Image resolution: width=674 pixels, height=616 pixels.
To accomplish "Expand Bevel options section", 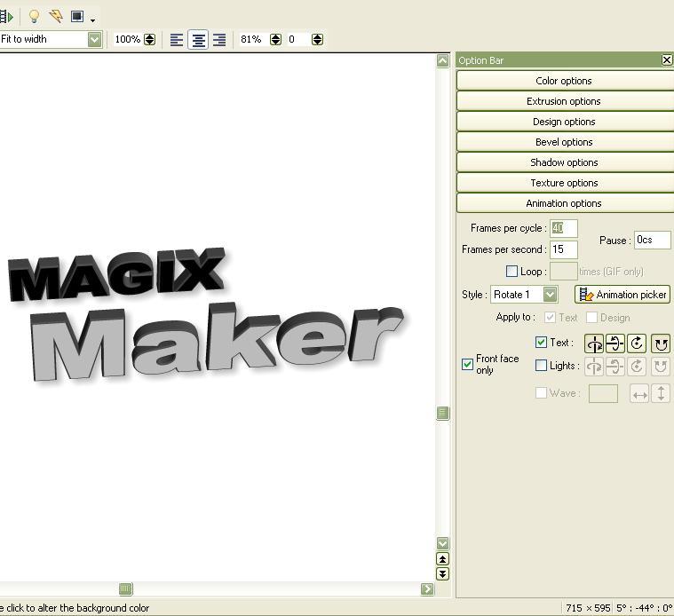I will (565, 142).
